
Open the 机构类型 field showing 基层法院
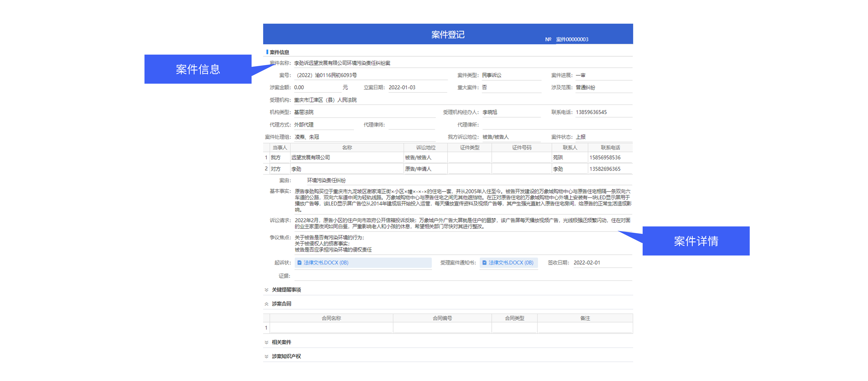pyautogui.click(x=365, y=112)
